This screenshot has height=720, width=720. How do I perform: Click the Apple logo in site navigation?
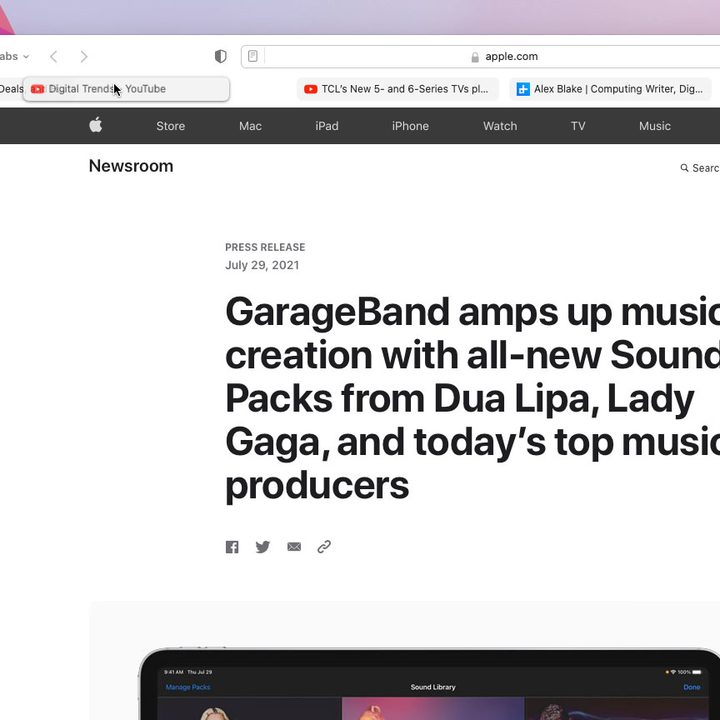tap(96, 125)
